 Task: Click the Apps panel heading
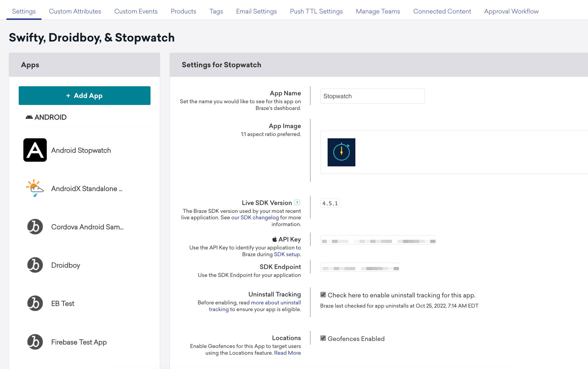tap(30, 65)
